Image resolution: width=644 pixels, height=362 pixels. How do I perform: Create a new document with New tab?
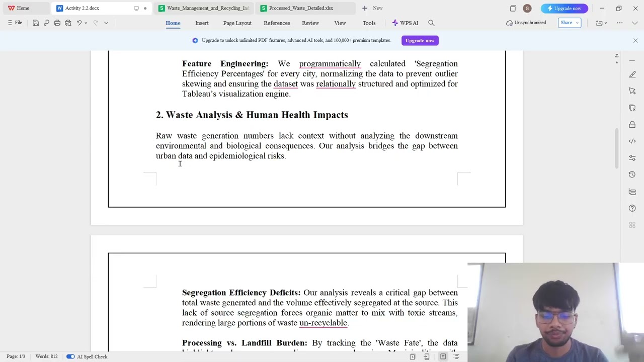click(x=372, y=8)
